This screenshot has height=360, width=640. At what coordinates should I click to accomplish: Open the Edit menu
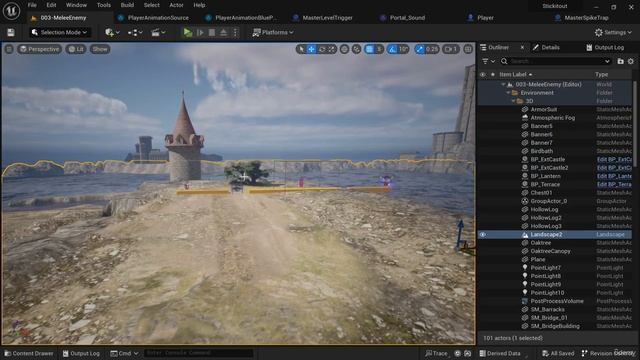pyautogui.click(x=51, y=5)
